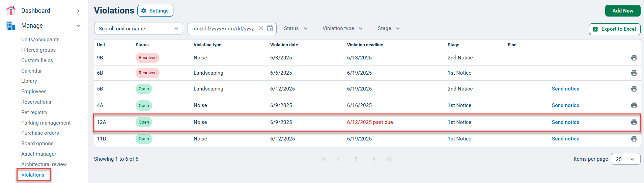644x183 pixels.
Task: Print the violation for unit 9B
Action: point(634,58)
